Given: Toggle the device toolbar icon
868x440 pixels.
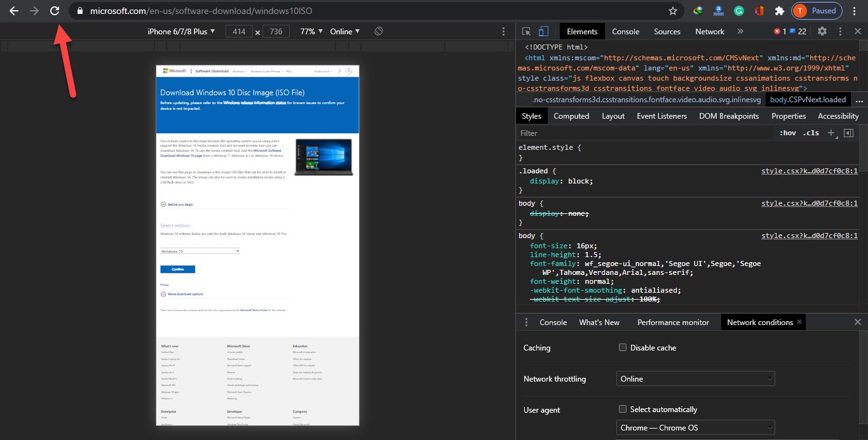Looking at the screenshot, I should click(543, 31).
